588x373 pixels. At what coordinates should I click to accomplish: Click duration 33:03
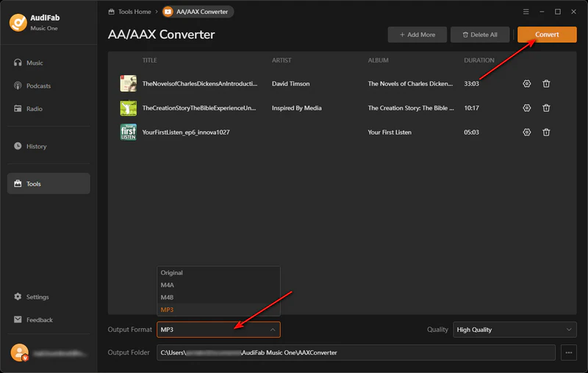click(471, 84)
